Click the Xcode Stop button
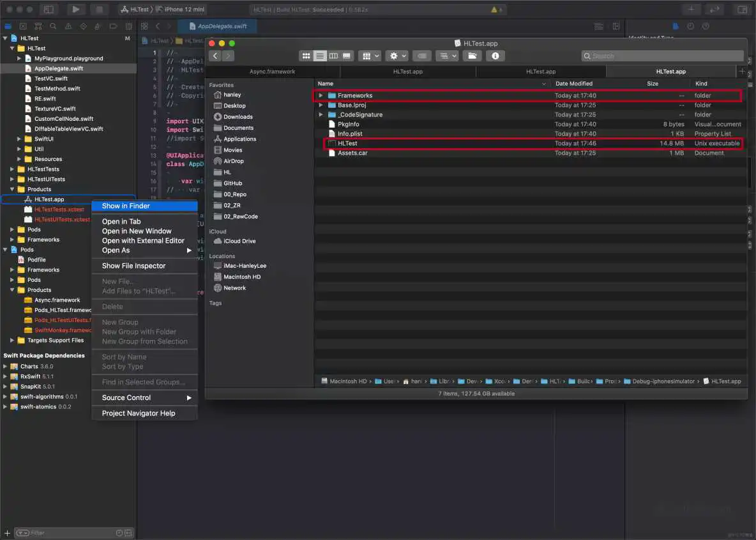Viewport: 756px width, 540px height. (99, 9)
